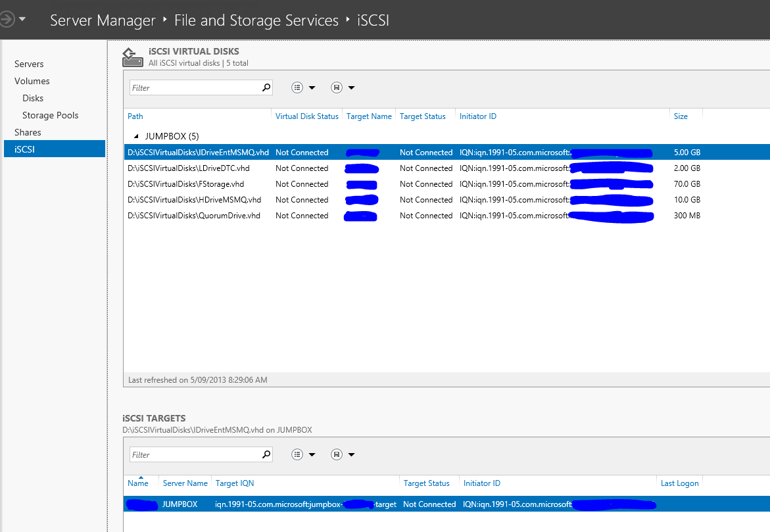Viewport: 770px width, 532px height.
Task: Sort targets by the Name column header
Action: (137, 483)
